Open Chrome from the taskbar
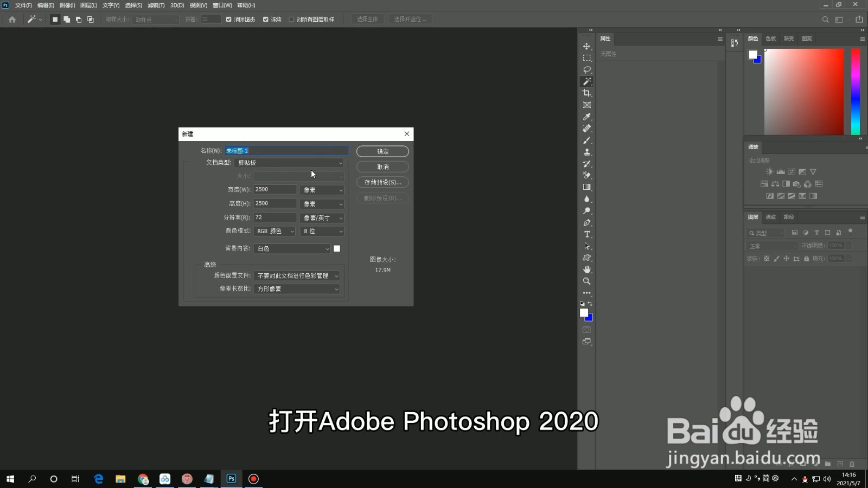Viewport: 868px width, 488px height. 143,479
